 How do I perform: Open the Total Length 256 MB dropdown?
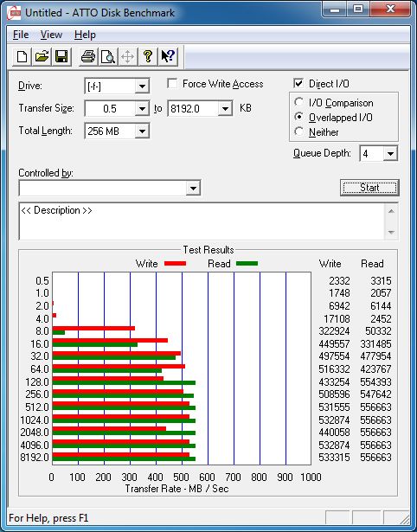tap(142, 131)
